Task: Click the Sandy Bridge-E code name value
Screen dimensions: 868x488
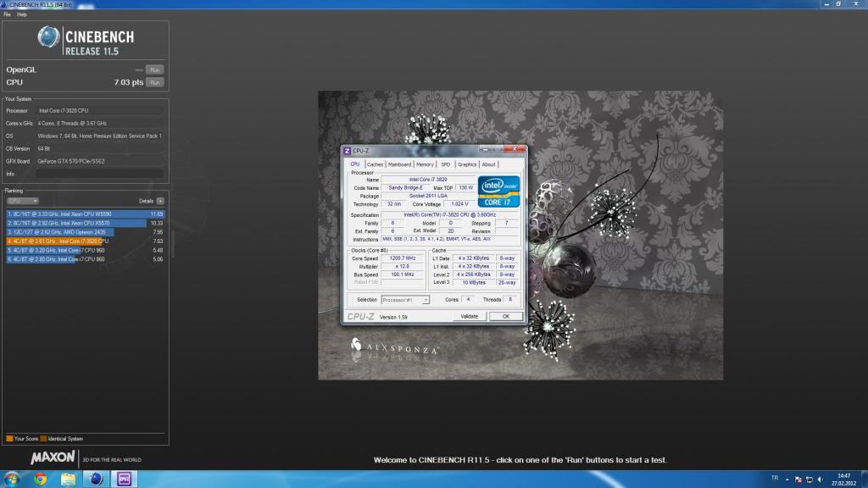Action: click(x=405, y=188)
